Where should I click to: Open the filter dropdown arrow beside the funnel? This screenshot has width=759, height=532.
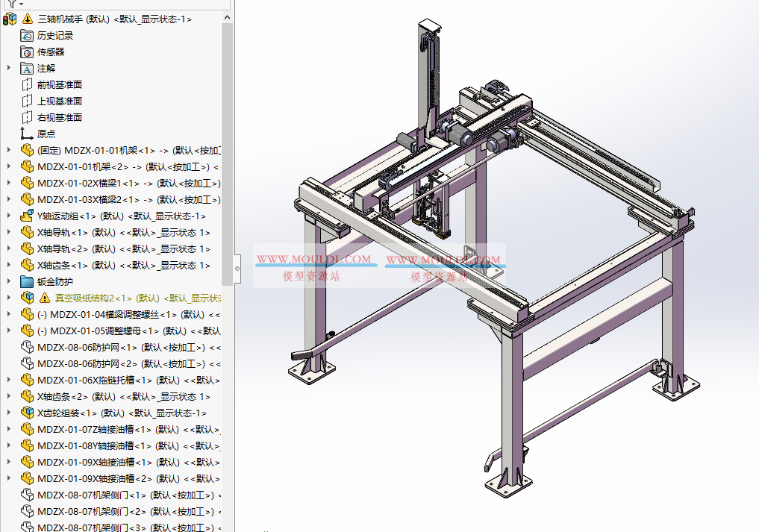(20, 4)
